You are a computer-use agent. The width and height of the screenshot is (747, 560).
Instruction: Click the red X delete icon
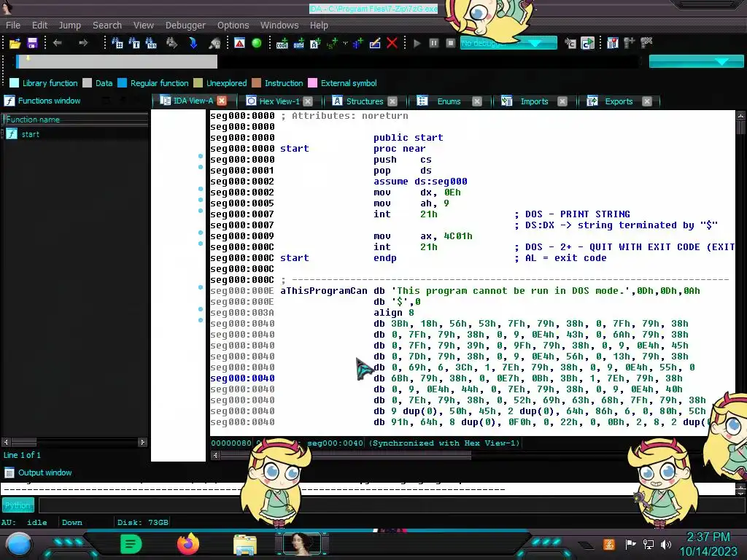coord(392,43)
